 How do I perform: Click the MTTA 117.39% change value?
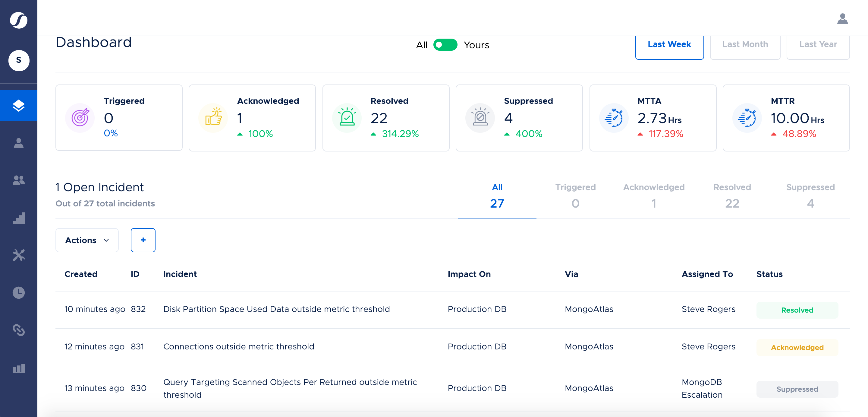(x=666, y=134)
